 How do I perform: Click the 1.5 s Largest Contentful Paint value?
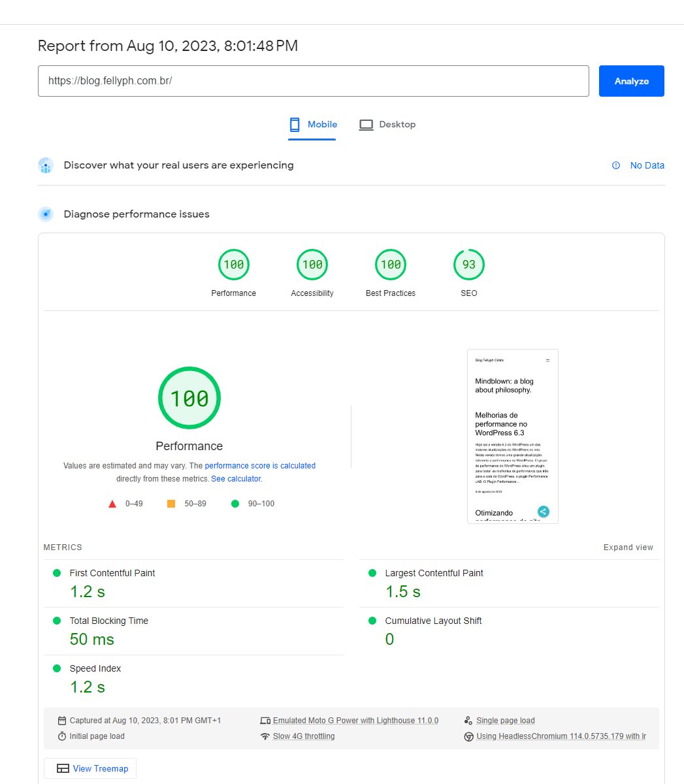click(403, 591)
